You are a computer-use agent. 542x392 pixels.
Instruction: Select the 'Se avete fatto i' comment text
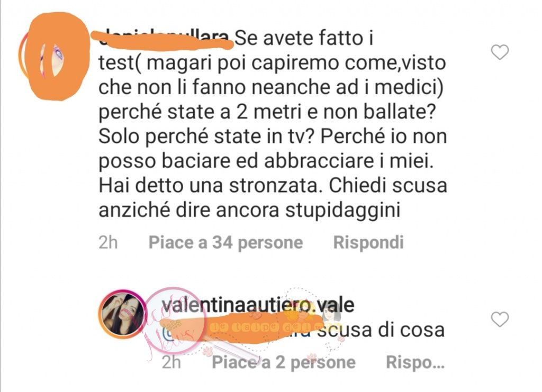click(304, 38)
